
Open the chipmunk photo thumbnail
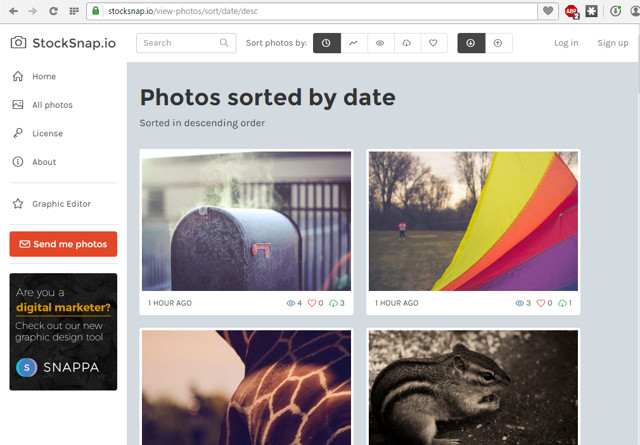click(473, 387)
